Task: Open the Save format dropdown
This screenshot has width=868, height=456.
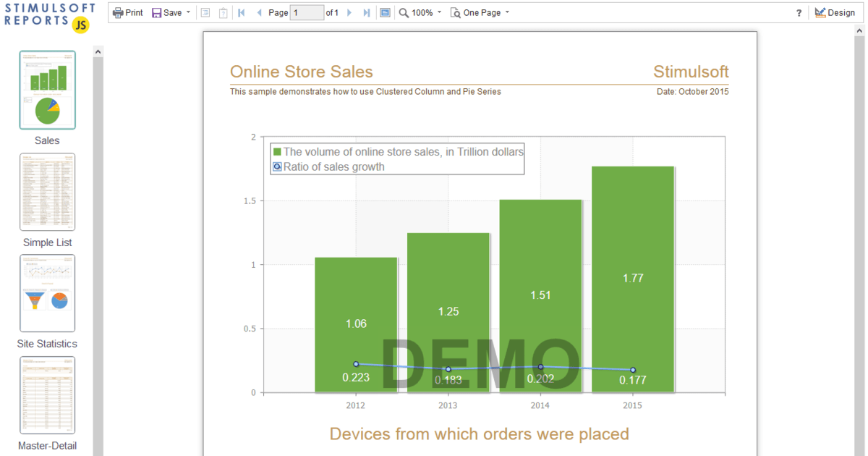Action: coord(187,12)
